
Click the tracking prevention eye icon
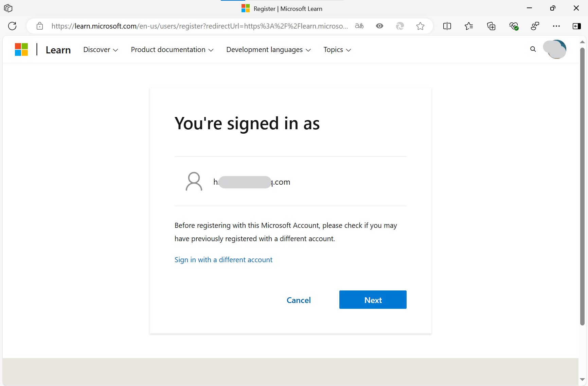click(379, 26)
